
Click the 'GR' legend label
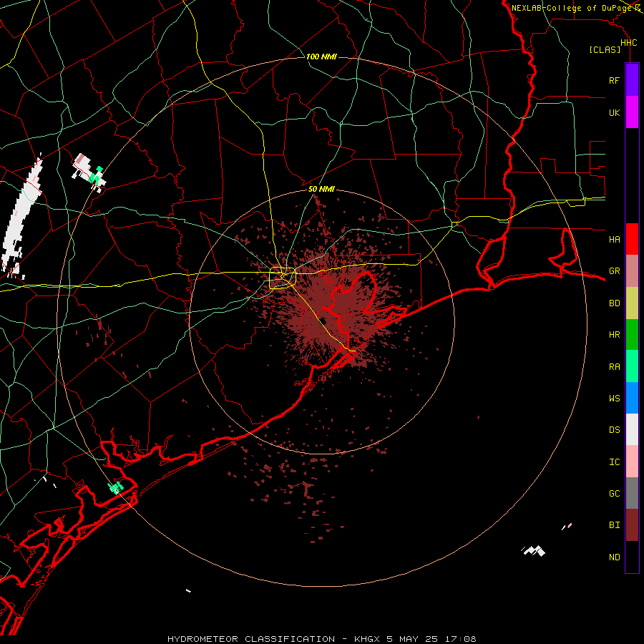click(614, 270)
